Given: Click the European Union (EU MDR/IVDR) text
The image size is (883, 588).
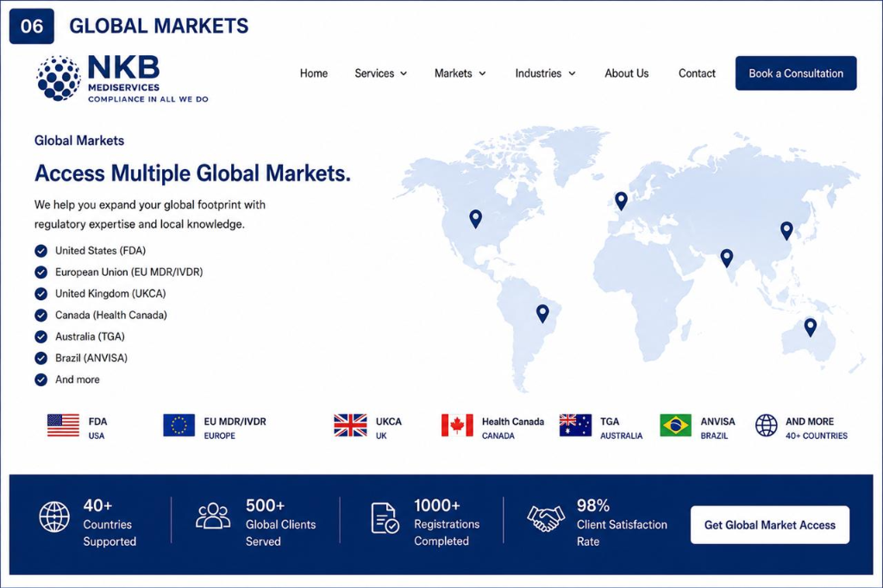Looking at the screenshot, I should click(129, 272).
